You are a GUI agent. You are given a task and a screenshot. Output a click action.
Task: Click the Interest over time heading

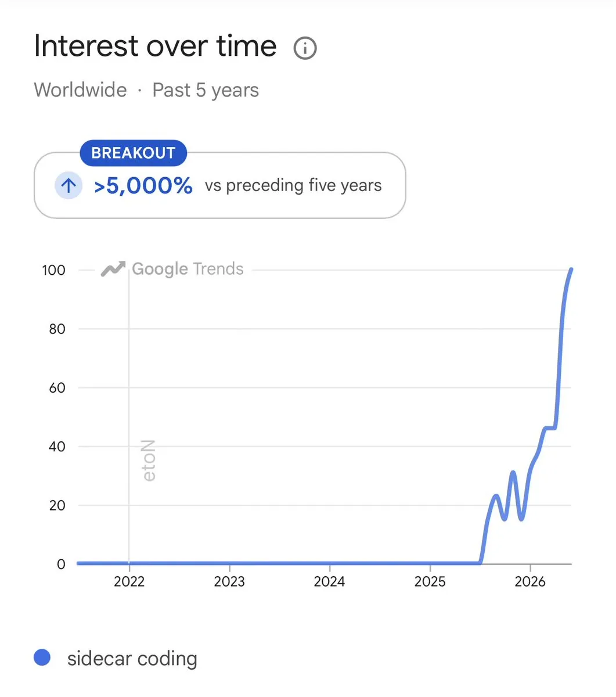pyautogui.click(x=155, y=46)
